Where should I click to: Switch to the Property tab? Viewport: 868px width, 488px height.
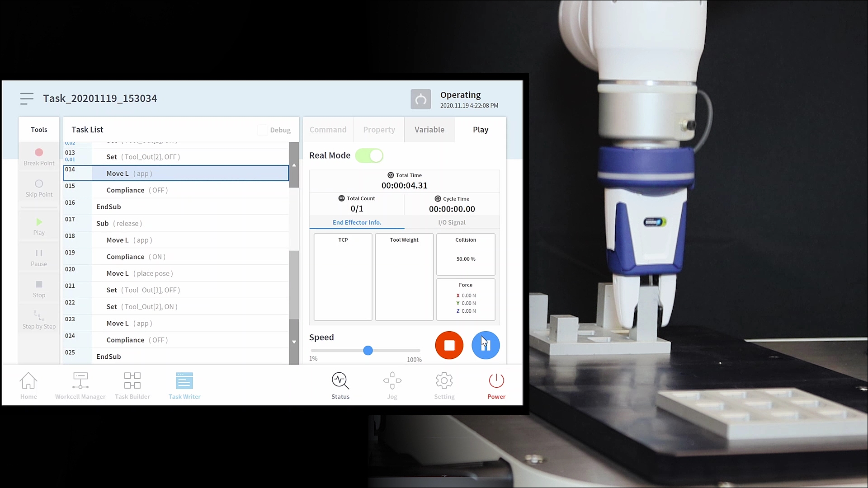pyautogui.click(x=379, y=130)
